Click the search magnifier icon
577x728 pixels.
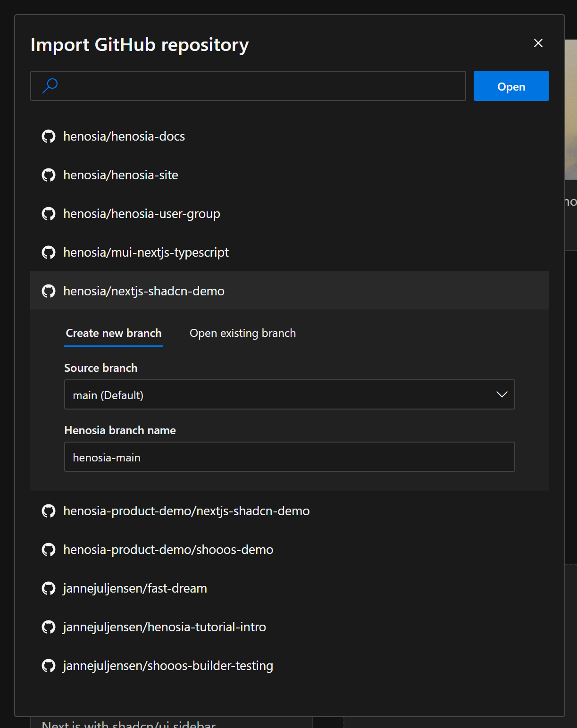point(50,86)
